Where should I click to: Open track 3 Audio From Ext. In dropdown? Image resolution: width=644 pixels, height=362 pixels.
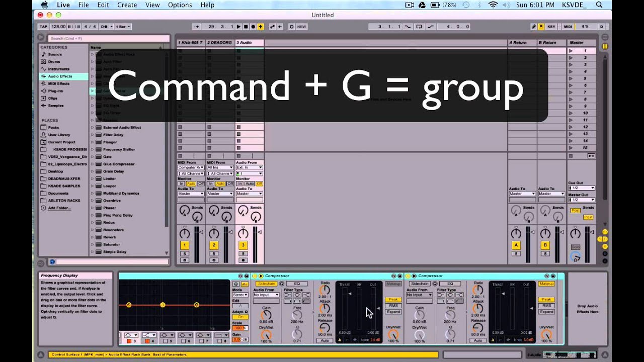250,167
